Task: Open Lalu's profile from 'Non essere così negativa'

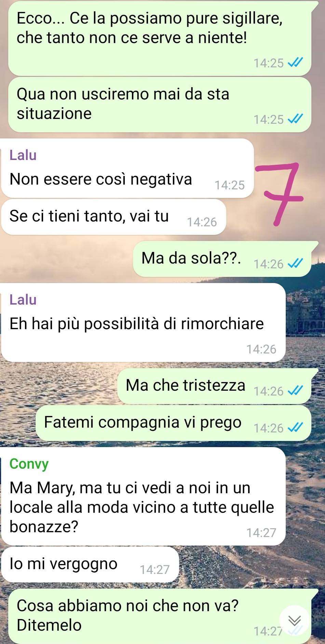Action: click(x=23, y=155)
